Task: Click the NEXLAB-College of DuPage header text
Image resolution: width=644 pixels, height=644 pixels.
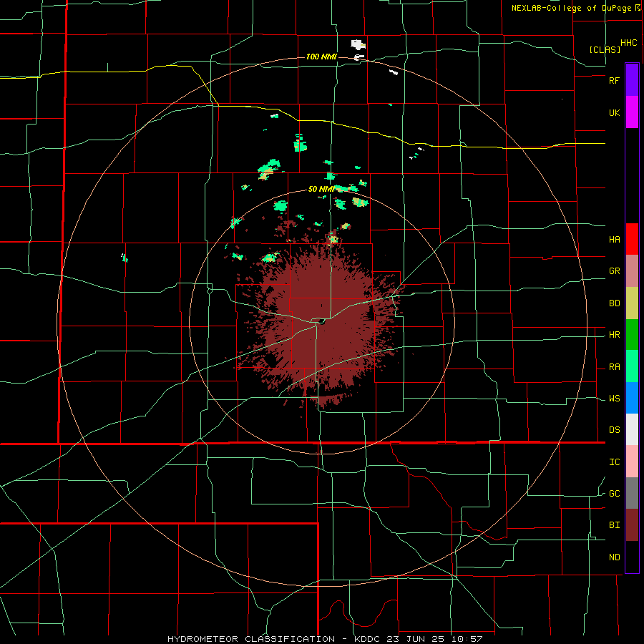Action: click(x=571, y=8)
